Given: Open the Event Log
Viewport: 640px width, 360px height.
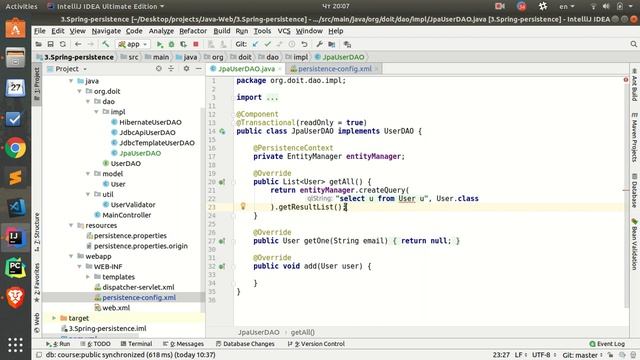Looking at the screenshot, I should tap(607, 344).
